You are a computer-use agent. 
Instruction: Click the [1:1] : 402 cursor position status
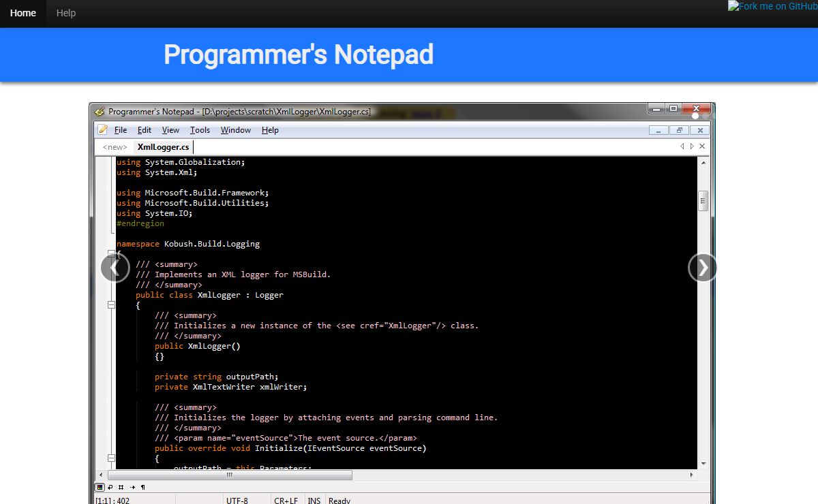click(x=112, y=501)
